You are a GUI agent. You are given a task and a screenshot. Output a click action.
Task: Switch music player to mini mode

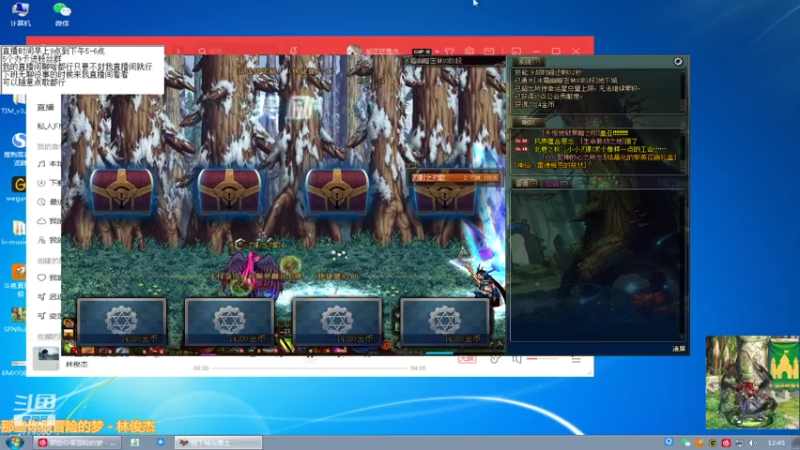pos(516,51)
